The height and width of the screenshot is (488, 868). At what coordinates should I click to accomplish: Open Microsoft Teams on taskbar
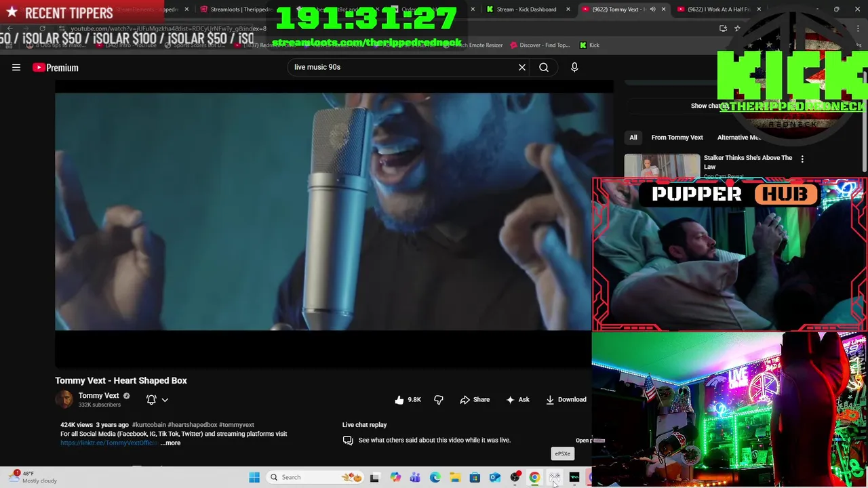[415, 477]
